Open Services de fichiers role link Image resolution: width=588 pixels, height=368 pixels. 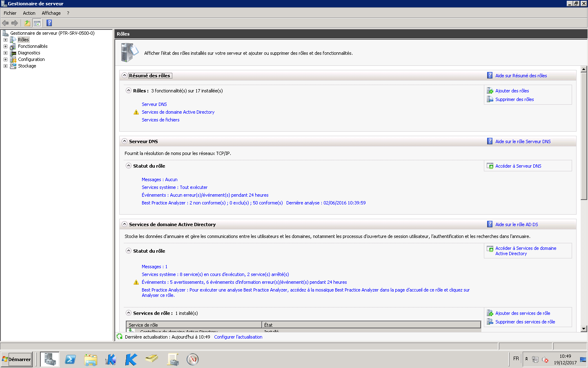160,120
